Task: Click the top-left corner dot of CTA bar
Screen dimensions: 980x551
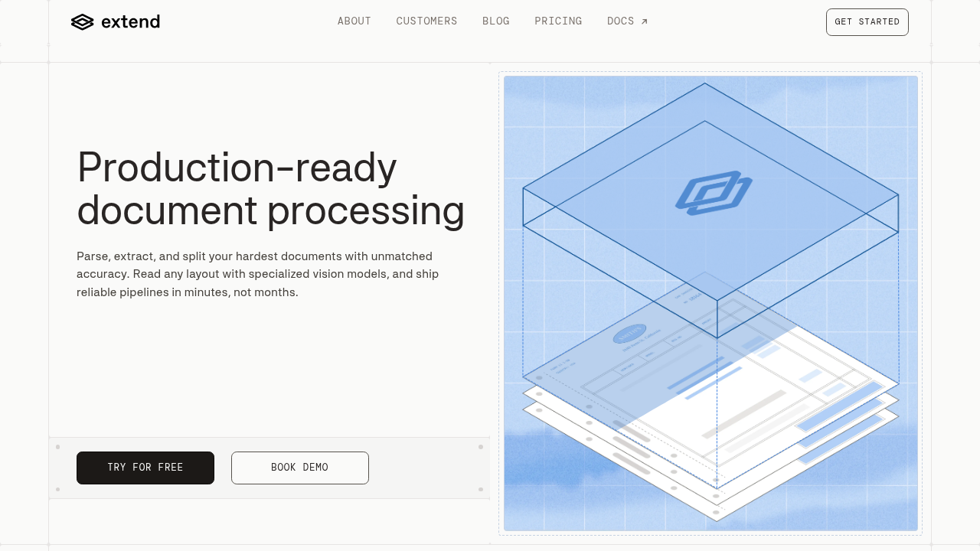Action: (x=57, y=447)
